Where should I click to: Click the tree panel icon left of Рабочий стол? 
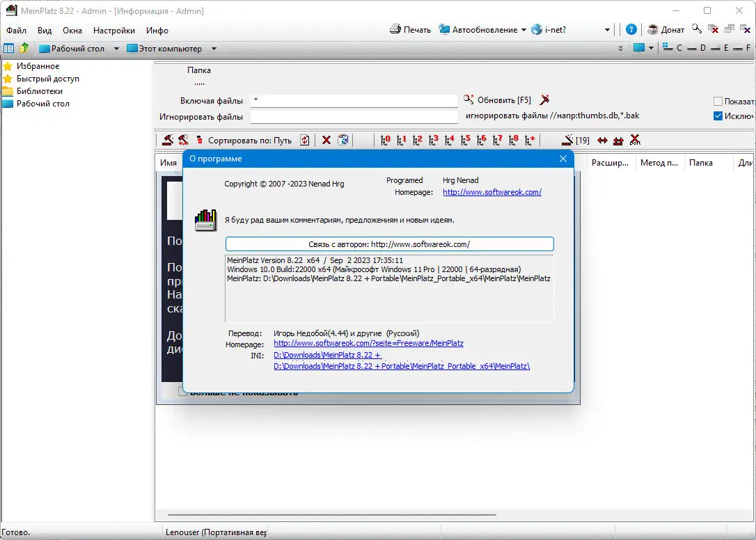pyautogui.click(x=8, y=48)
